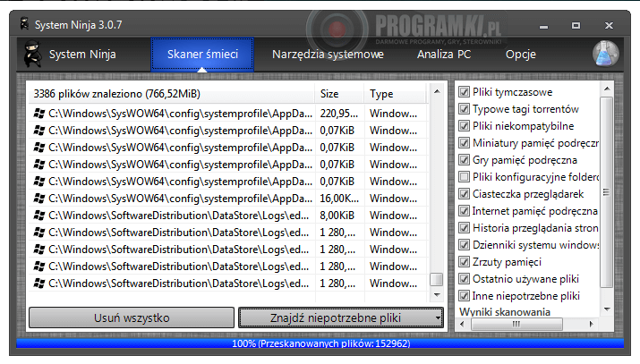Open the Opcje tab
The width and height of the screenshot is (640, 364).
pos(520,55)
